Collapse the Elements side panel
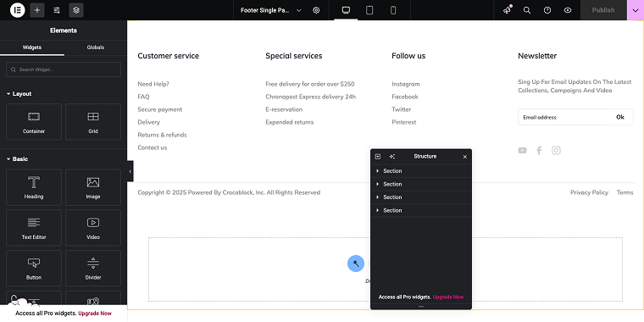 point(130,171)
